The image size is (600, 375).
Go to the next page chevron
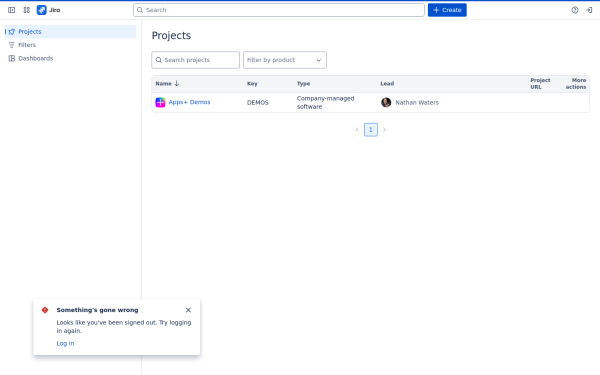[385, 130]
